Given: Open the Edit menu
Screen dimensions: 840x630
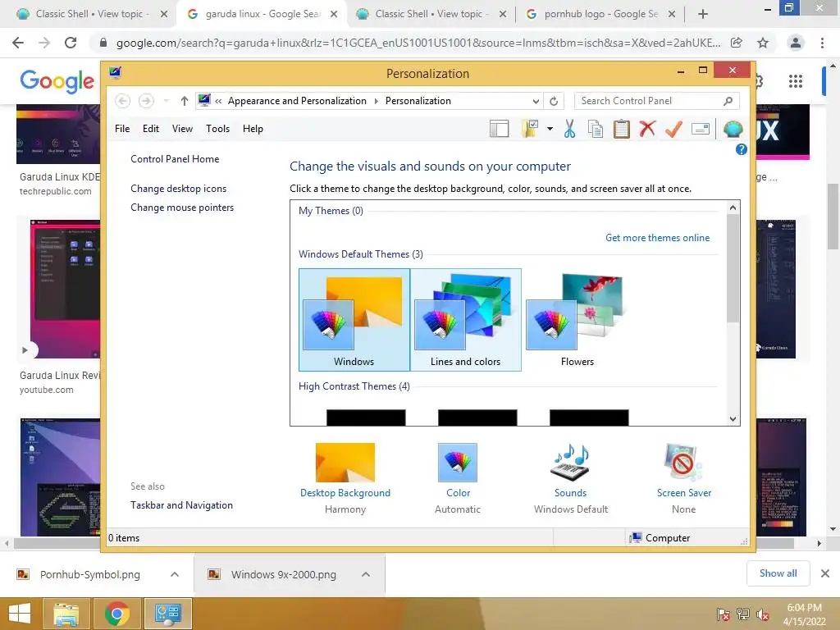Looking at the screenshot, I should (151, 129).
